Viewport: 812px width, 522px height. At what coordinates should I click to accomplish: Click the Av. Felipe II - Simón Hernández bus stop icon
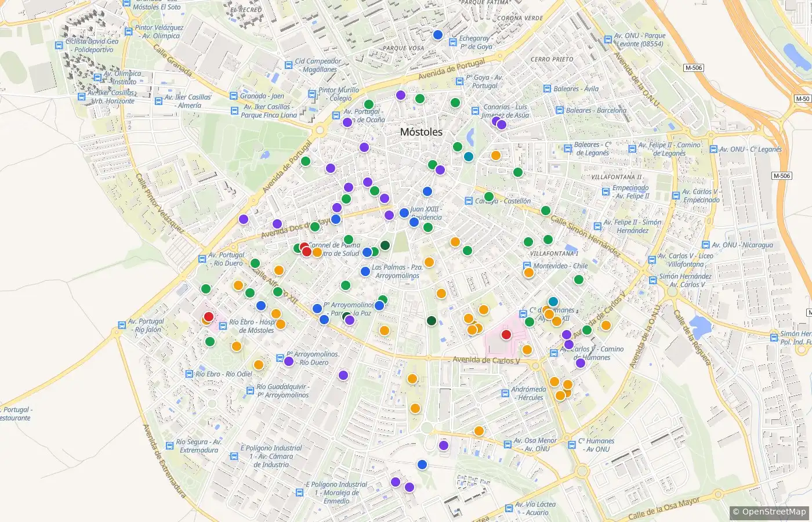597,227
